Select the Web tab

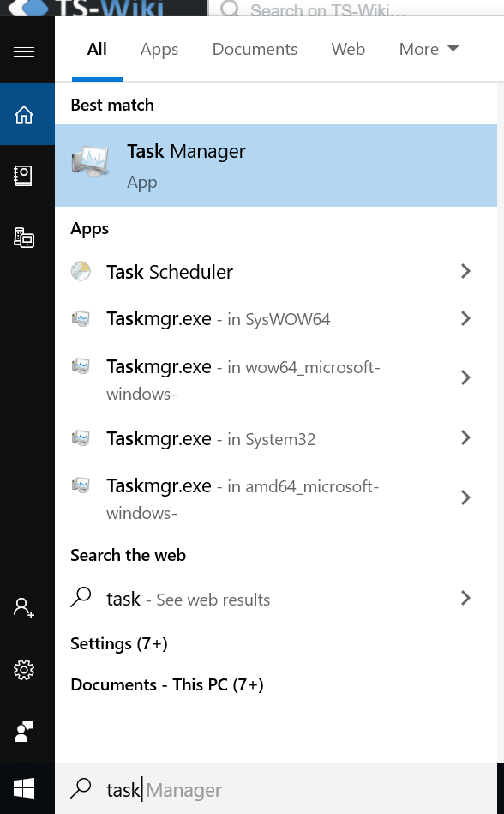click(348, 49)
